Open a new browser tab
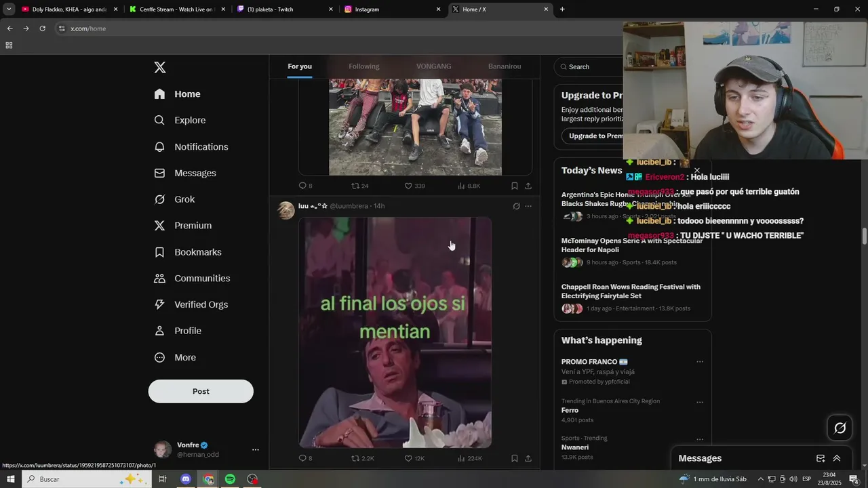The image size is (868, 488). (x=562, y=9)
